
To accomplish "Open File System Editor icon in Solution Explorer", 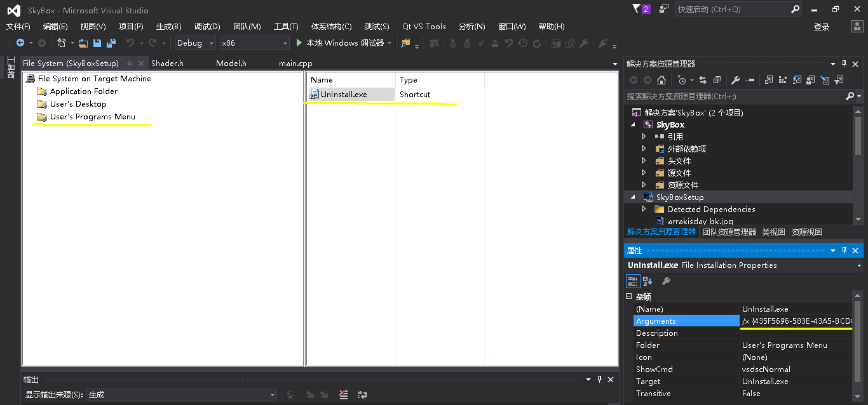I will tap(769, 80).
